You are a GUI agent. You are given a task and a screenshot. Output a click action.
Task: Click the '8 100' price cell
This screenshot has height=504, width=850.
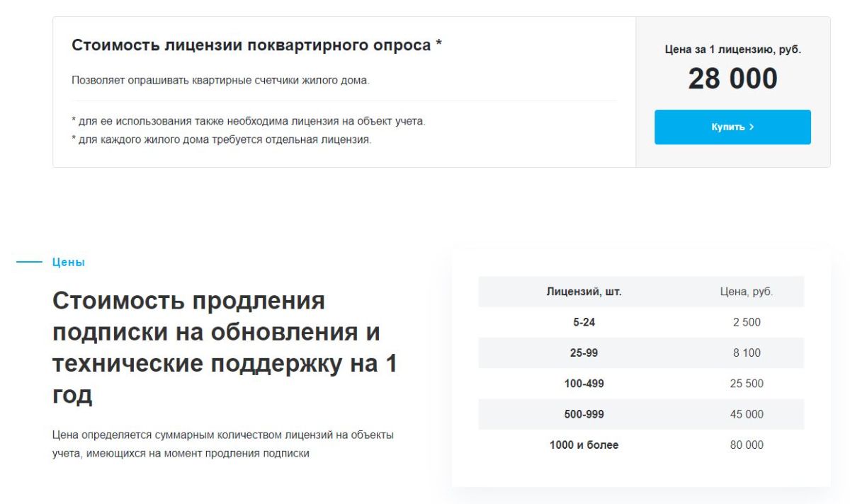pos(747,353)
